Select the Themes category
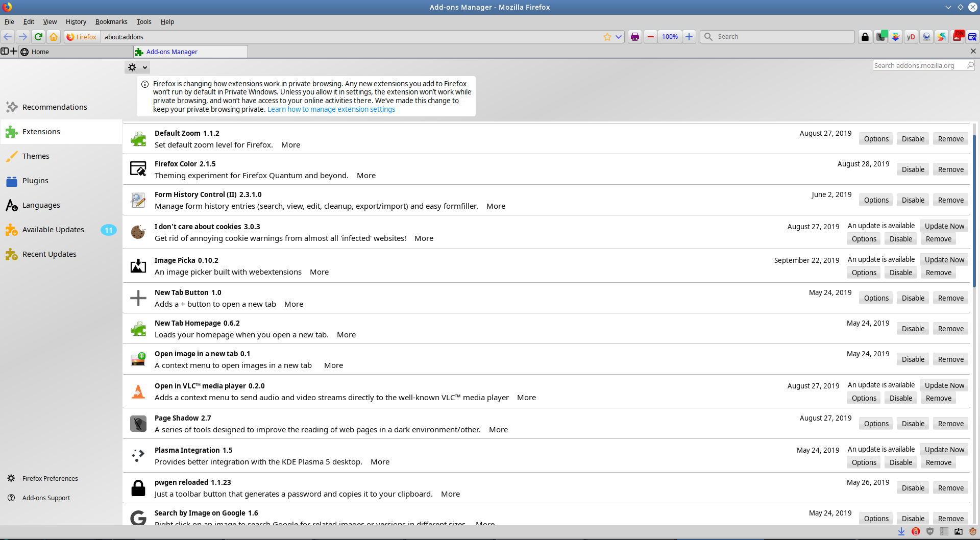This screenshot has height=540, width=980. pos(61,156)
